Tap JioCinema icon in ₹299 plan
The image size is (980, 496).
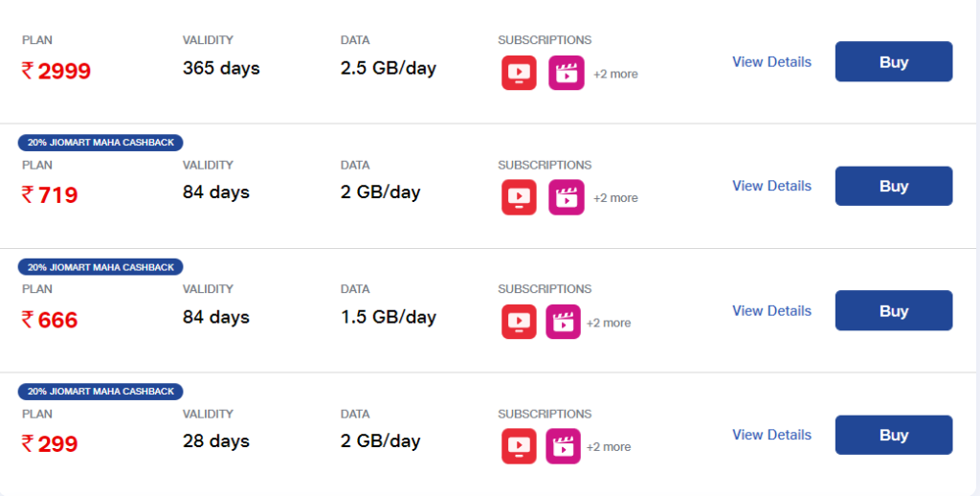[x=563, y=446]
